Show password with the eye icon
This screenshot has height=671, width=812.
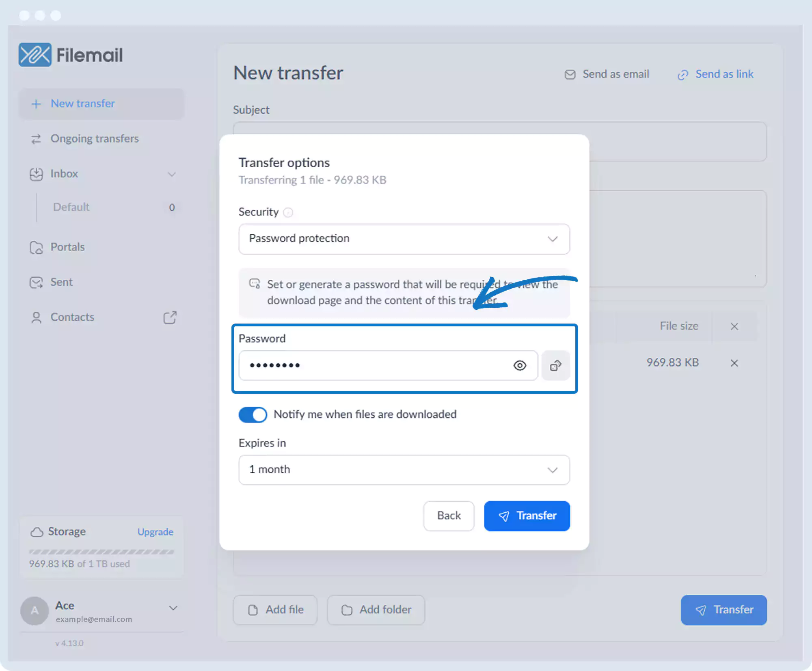pyautogui.click(x=520, y=366)
